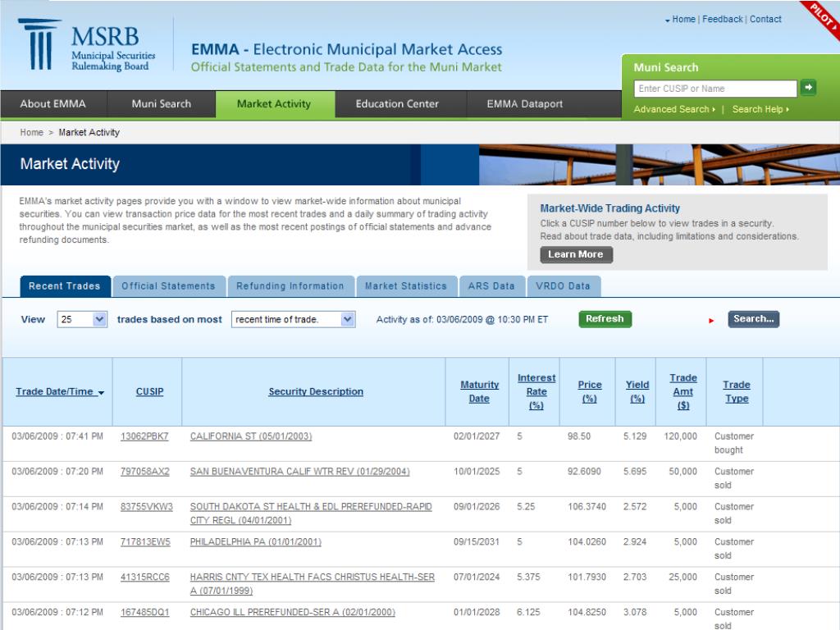Viewport: 840px width, 630px height.
Task: Switch to Recent Trades tab
Action: point(65,286)
